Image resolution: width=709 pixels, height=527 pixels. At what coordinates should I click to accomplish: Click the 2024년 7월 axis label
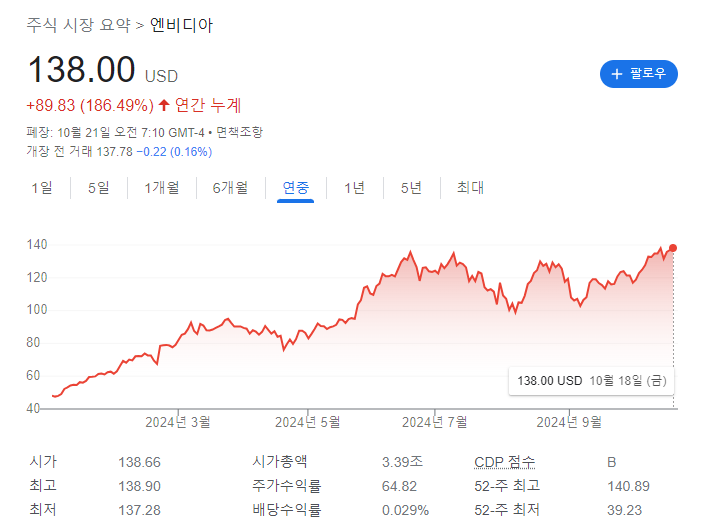435,422
